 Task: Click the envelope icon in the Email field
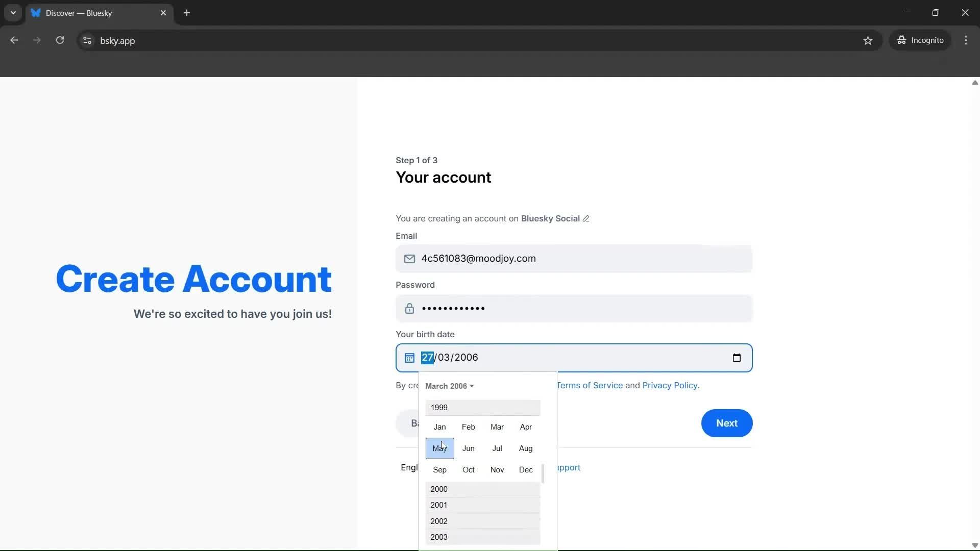pyautogui.click(x=409, y=259)
